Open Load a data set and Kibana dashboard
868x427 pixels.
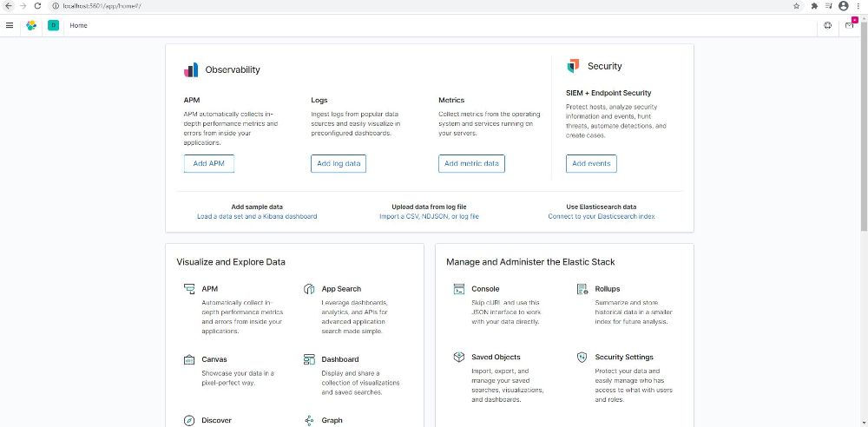click(257, 217)
